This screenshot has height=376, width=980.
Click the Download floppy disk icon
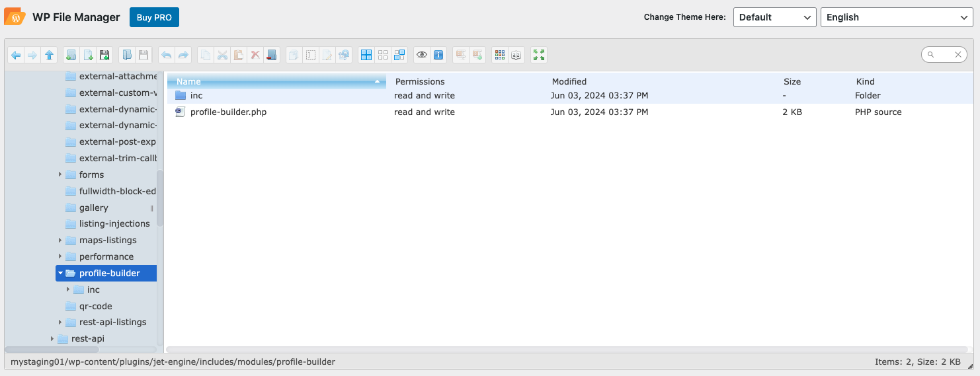[x=143, y=56]
